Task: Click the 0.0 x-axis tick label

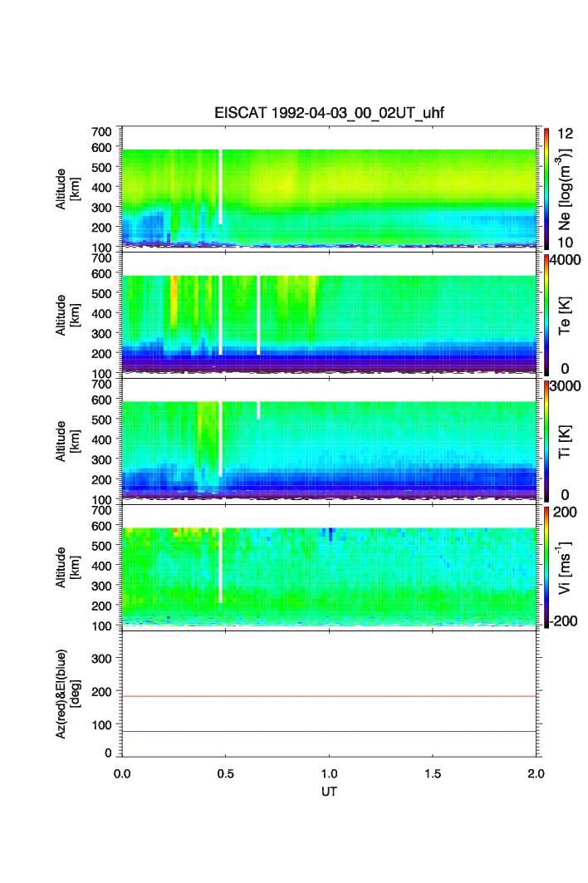Action: [x=121, y=773]
